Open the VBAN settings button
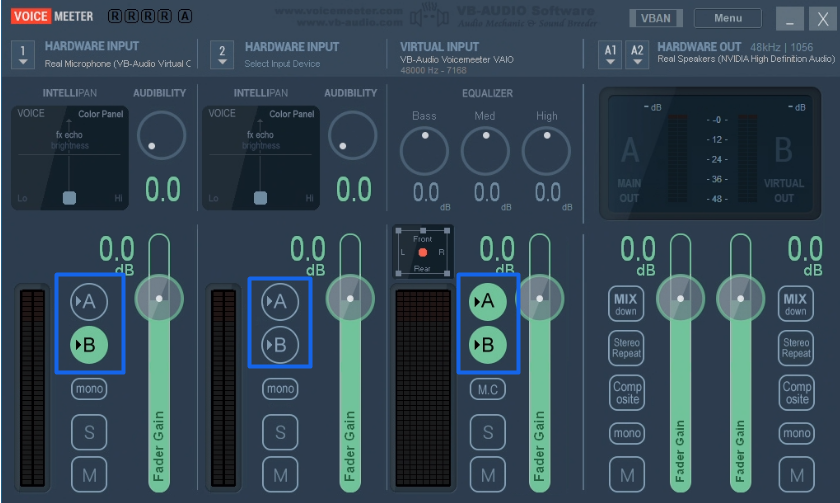 tap(656, 18)
